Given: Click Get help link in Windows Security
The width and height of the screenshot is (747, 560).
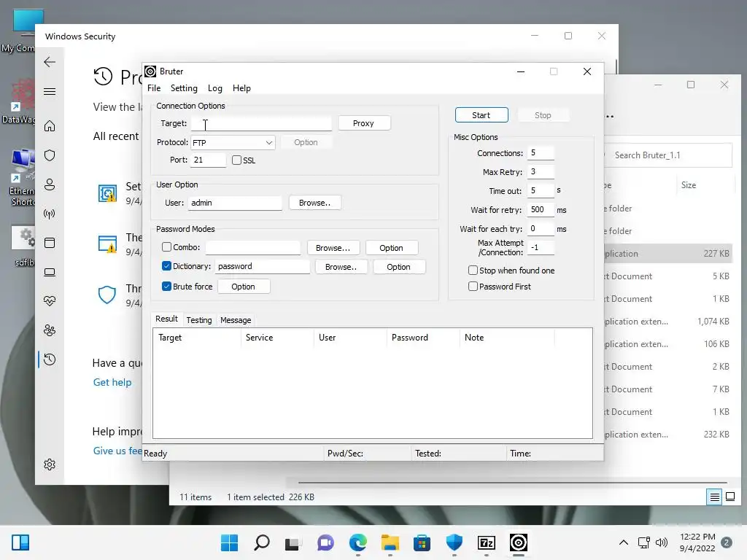Looking at the screenshot, I should coord(112,382).
